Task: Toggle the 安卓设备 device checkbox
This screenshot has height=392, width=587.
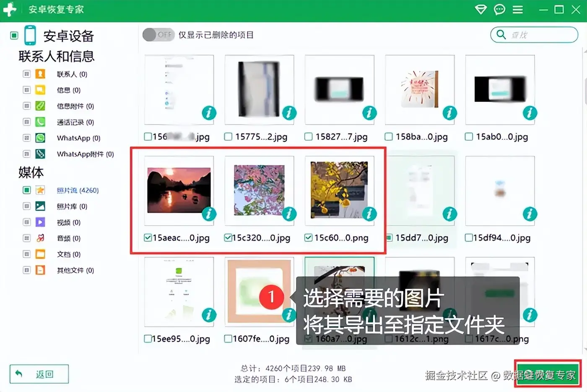Action: [x=14, y=36]
